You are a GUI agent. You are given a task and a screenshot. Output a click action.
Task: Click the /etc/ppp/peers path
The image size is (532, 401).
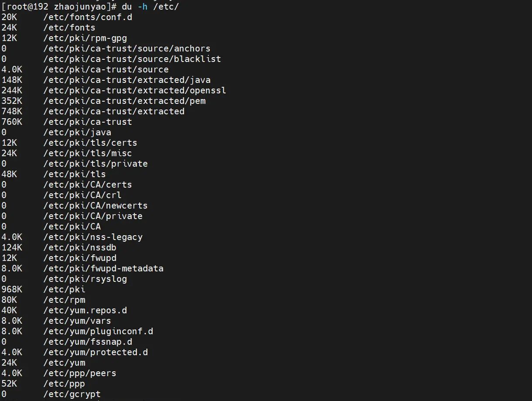click(x=80, y=374)
